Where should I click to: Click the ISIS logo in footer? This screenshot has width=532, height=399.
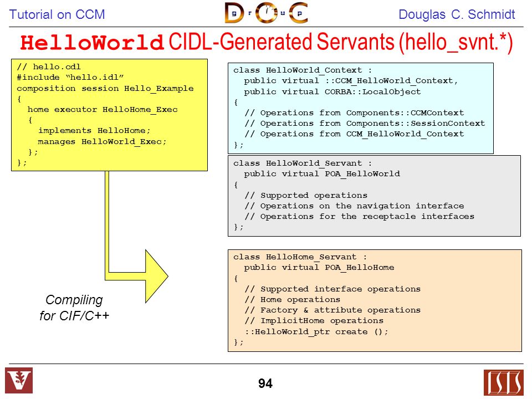tap(504, 383)
